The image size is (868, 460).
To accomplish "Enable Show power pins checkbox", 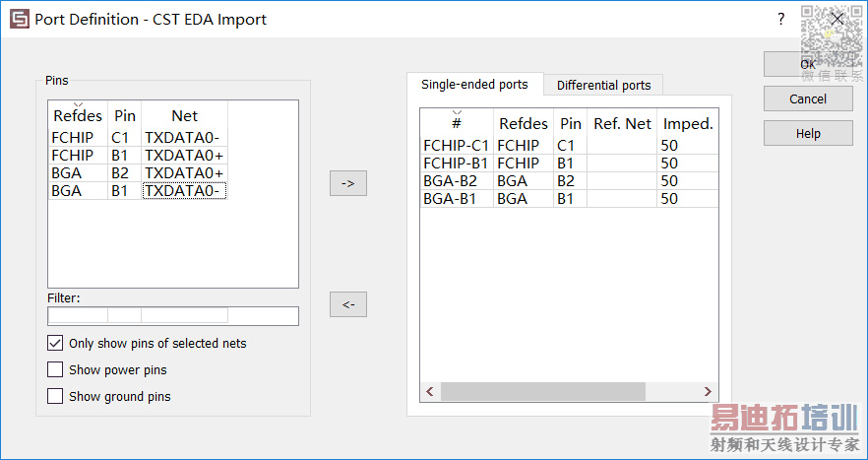I will [55, 370].
